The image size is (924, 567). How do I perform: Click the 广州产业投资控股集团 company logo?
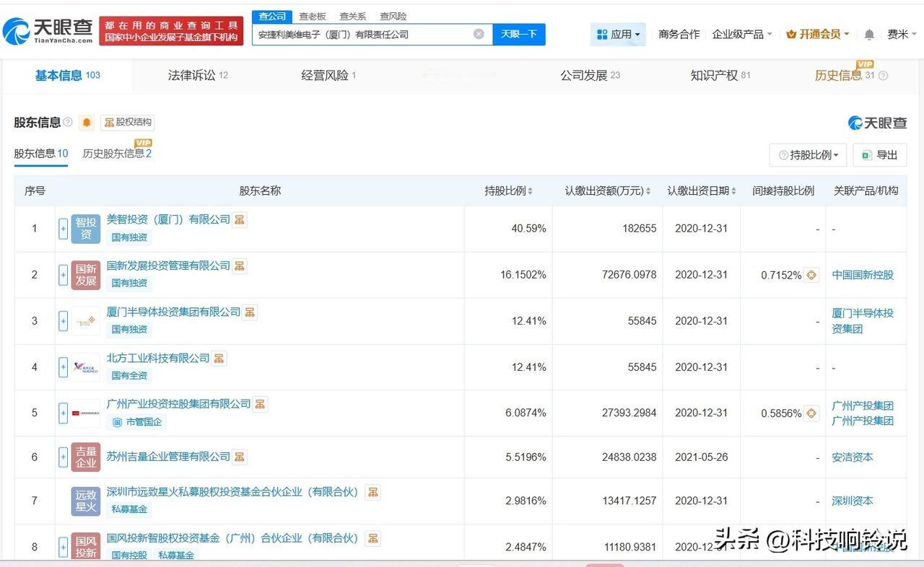pos(86,413)
